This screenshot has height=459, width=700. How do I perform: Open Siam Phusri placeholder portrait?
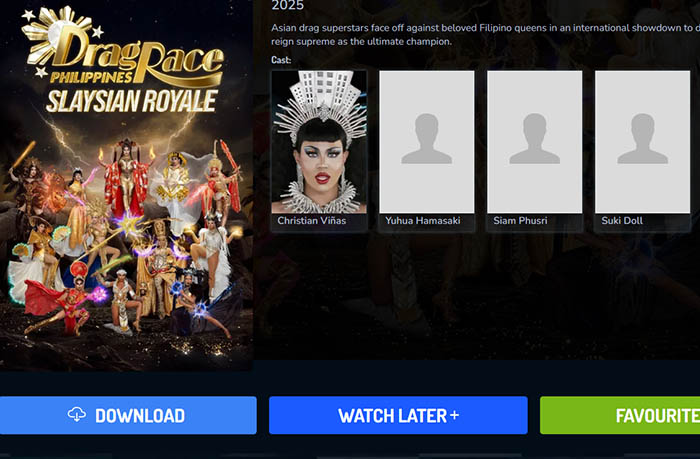(535, 142)
